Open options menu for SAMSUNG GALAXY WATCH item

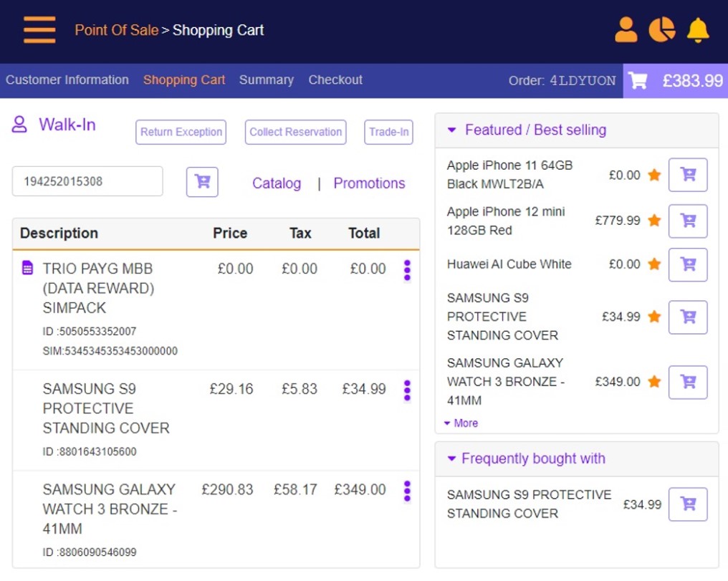407,490
